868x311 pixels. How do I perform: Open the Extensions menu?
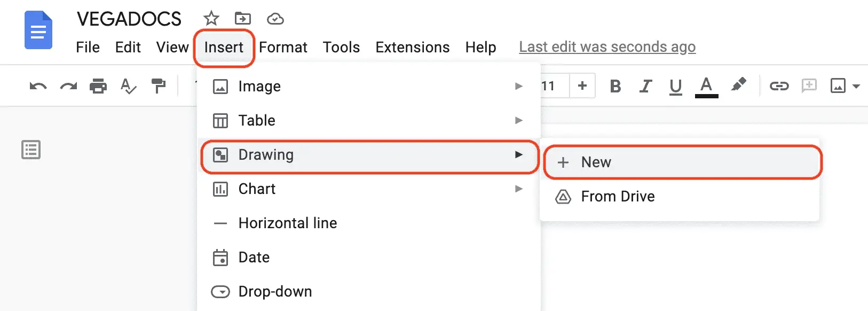click(412, 47)
